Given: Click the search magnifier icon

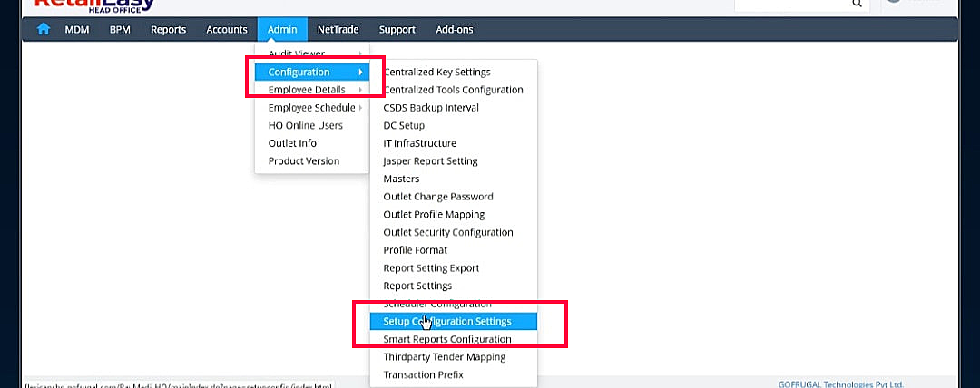Looking at the screenshot, I should [x=856, y=4].
